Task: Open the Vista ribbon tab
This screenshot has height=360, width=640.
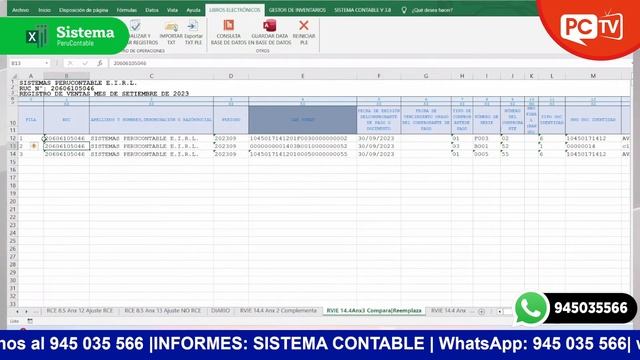Action: pos(172,10)
